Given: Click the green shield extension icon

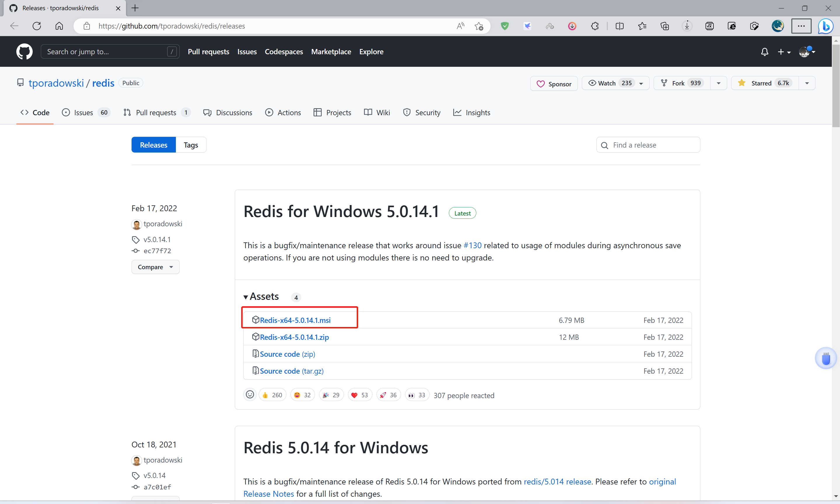Looking at the screenshot, I should pyautogui.click(x=505, y=26).
